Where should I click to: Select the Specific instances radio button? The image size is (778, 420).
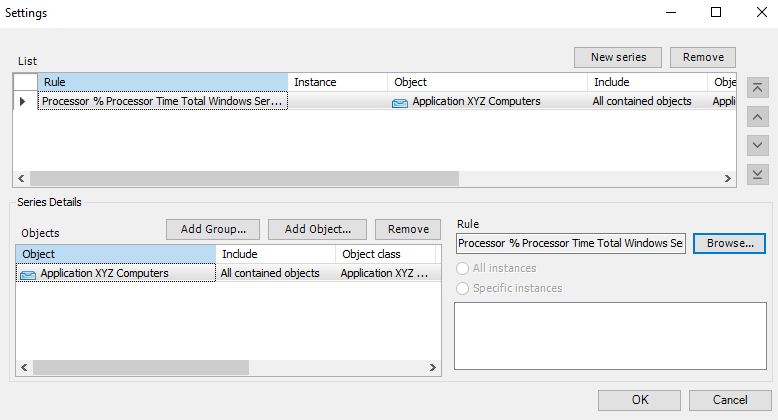462,288
